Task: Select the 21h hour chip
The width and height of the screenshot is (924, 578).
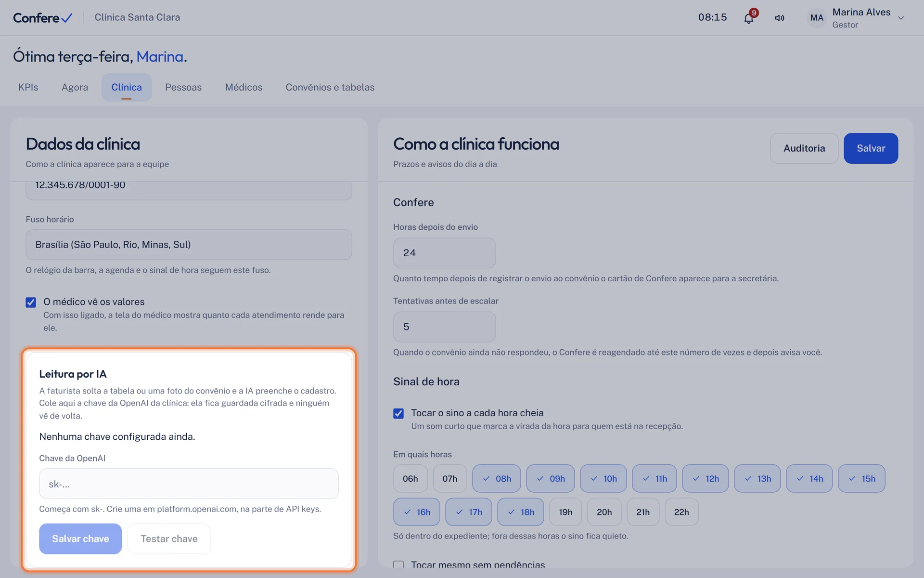Action: 643,512
